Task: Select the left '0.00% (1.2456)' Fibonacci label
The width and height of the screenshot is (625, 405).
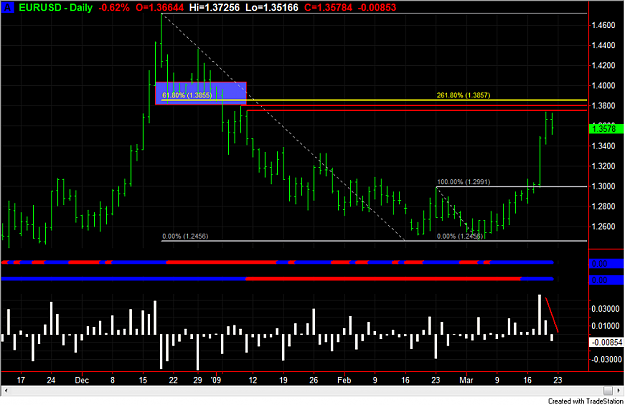Action: [x=185, y=236]
